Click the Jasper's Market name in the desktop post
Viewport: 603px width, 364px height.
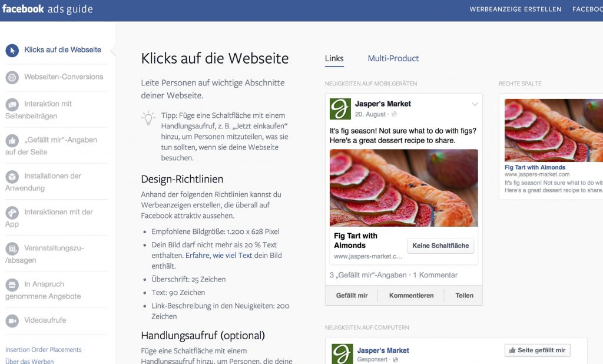[383, 350]
